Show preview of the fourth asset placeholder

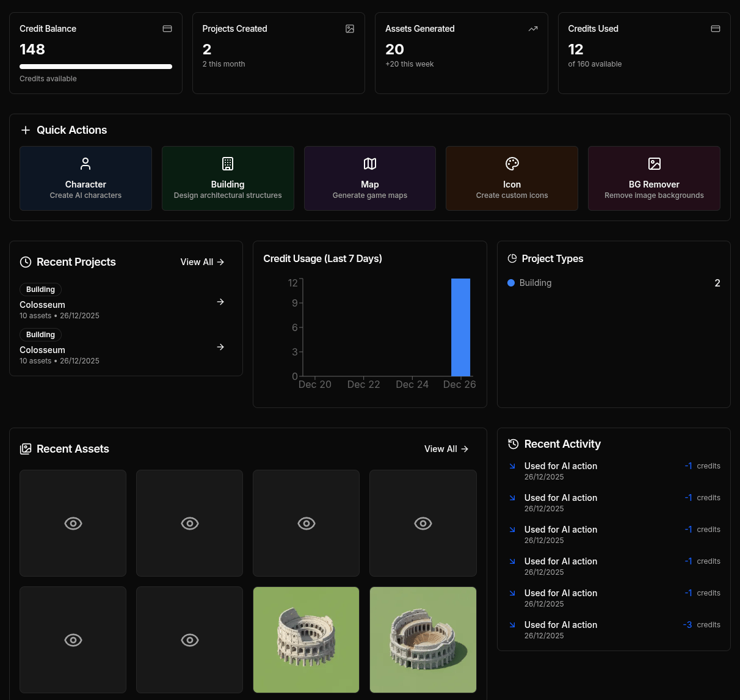coord(423,523)
